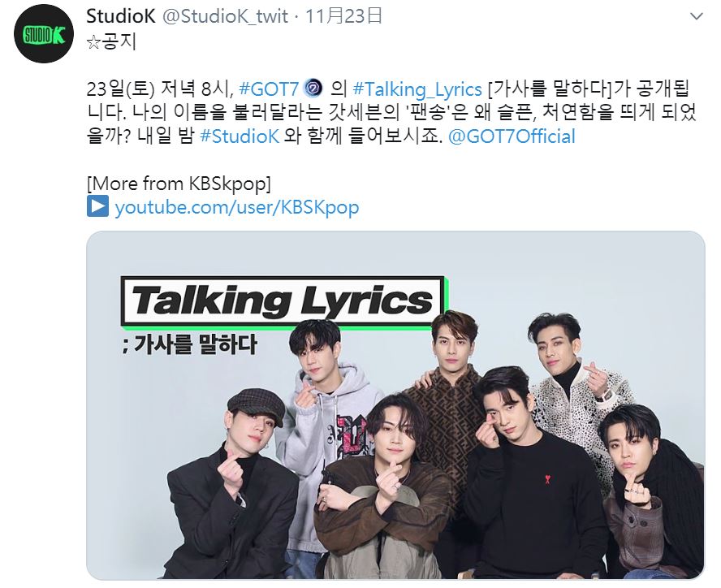Open the Talking Lyrics photo

[395, 405]
